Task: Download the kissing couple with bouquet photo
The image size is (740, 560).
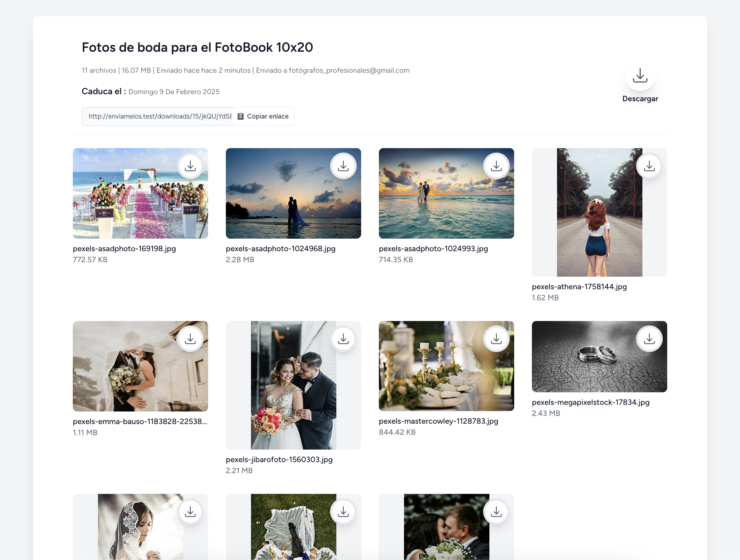Action: [496, 512]
